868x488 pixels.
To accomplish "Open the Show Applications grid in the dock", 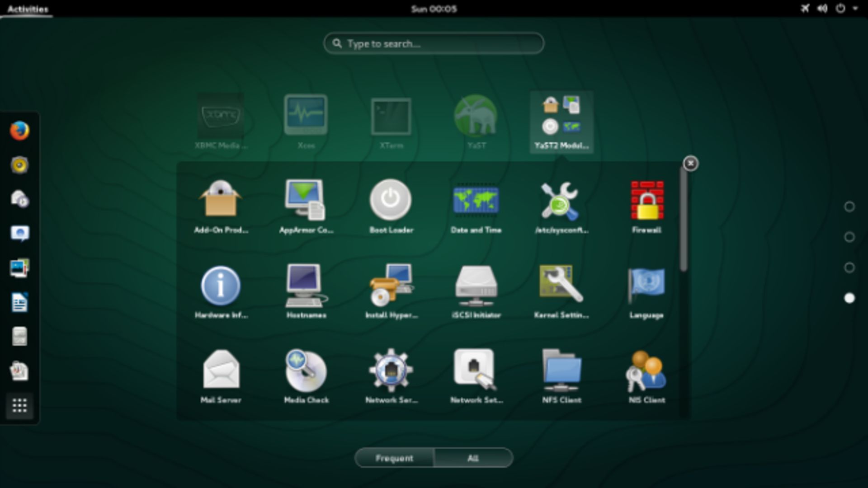I will tap(20, 406).
